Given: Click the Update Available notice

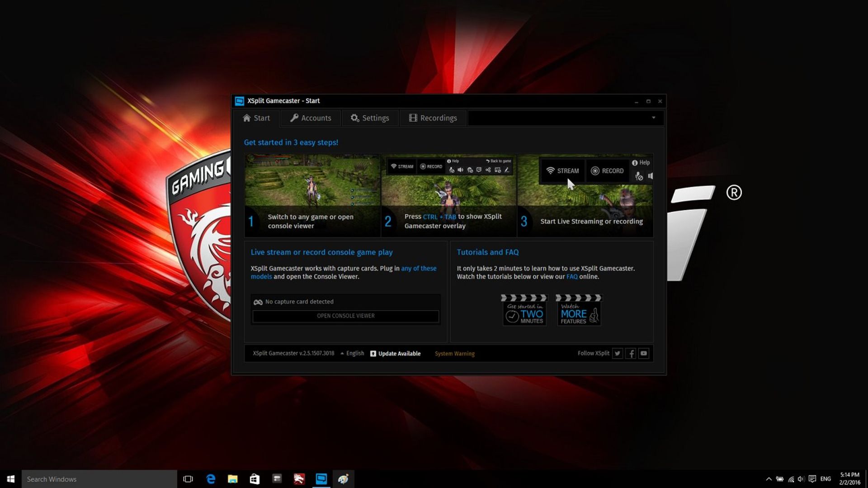Looking at the screenshot, I should (x=396, y=354).
